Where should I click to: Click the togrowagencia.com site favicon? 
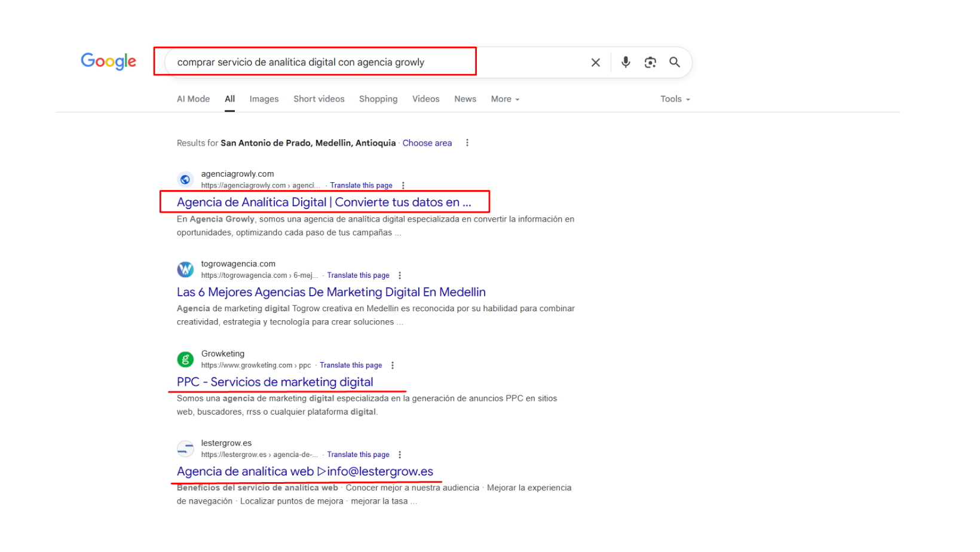(x=185, y=269)
